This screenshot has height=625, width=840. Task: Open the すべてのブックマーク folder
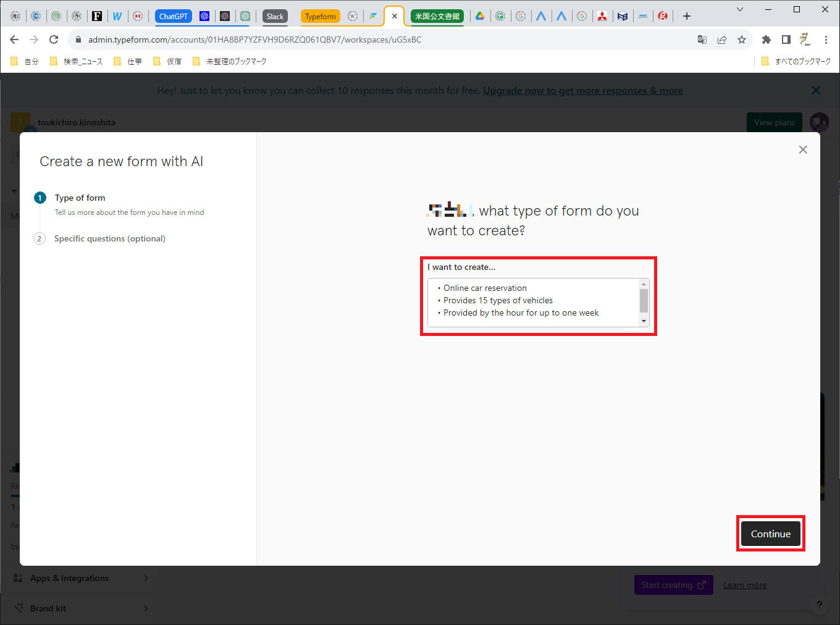click(x=796, y=61)
